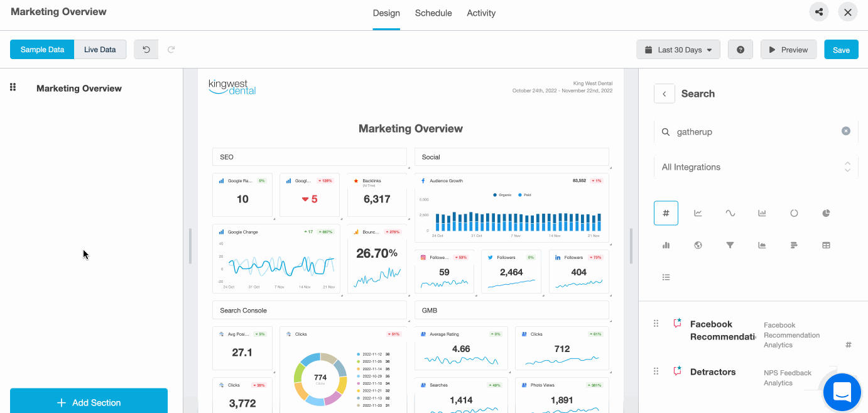Expand the All Integrations dropdown
The image size is (868, 413).
[752, 167]
